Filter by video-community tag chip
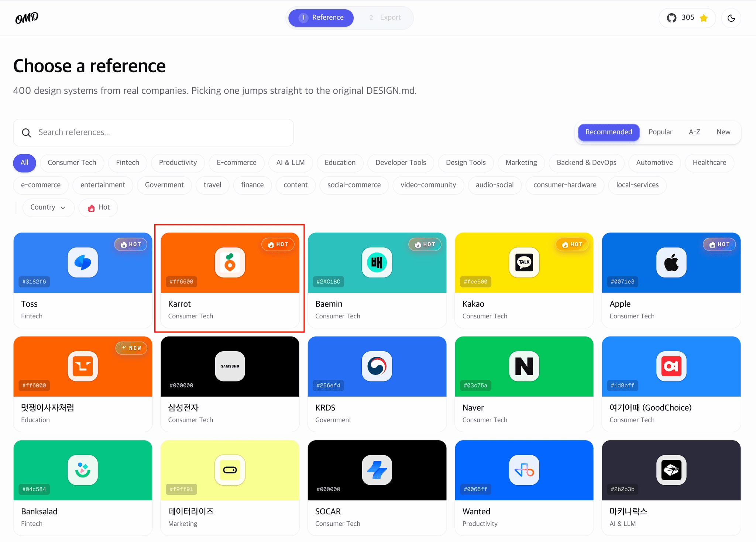The image size is (756, 542). coord(428,185)
